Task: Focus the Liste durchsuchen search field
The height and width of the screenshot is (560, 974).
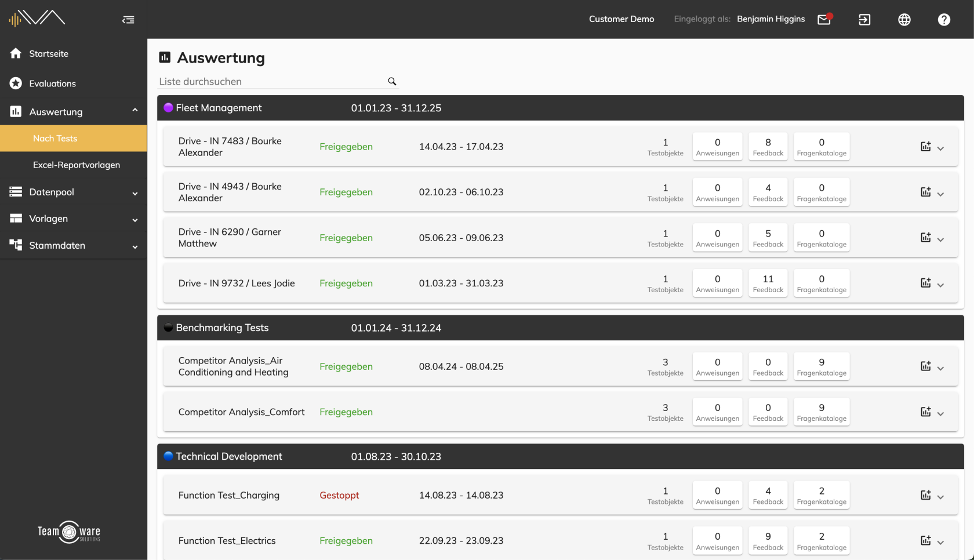Action: (x=273, y=82)
